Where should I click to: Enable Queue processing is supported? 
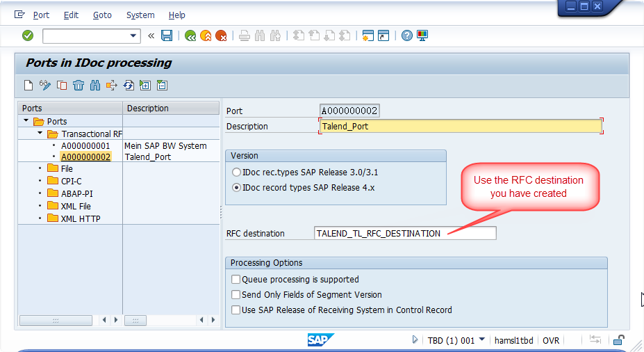(236, 279)
